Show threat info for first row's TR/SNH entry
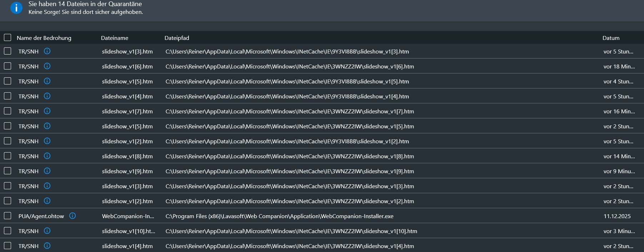The width and height of the screenshot is (644, 252). point(47,51)
